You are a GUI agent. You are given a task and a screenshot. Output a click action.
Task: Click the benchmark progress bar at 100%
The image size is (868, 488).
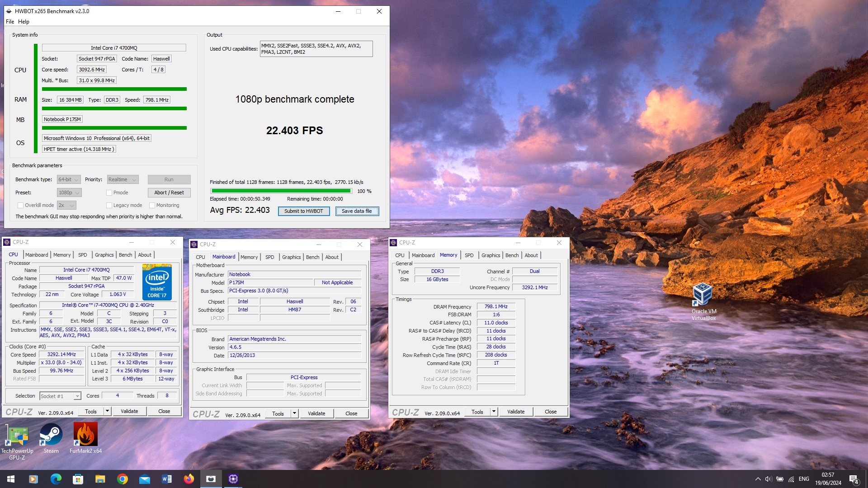pyautogui.click(x=281, y=191)
